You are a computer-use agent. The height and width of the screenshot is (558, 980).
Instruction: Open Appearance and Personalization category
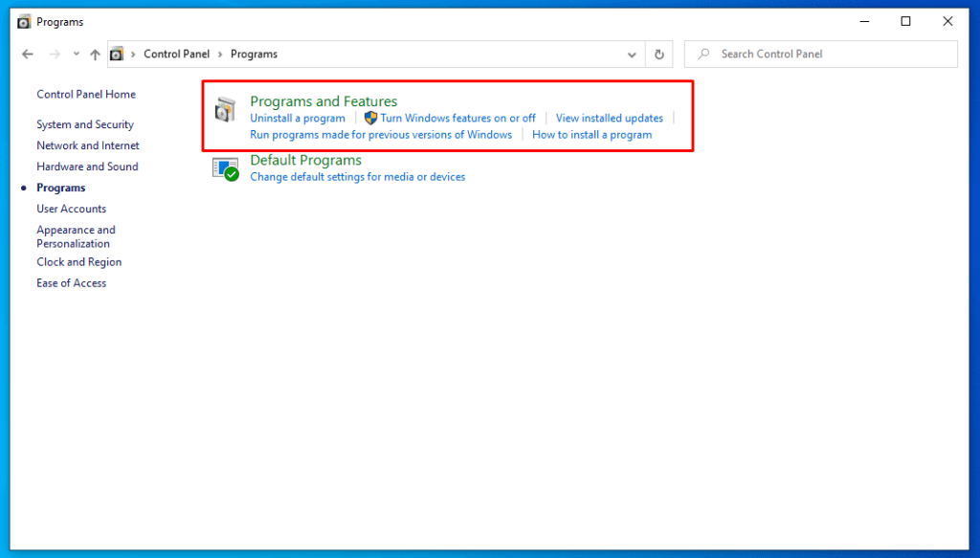point(77,236)
